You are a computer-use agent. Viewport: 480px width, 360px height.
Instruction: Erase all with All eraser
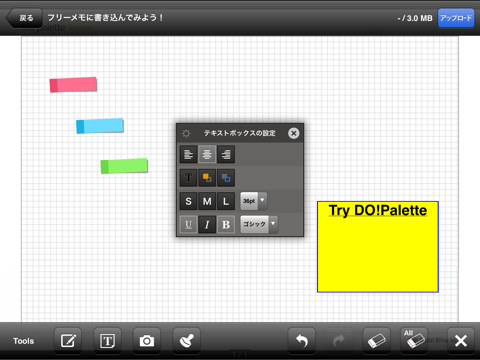pyautogui.click(x=414, y=341)
